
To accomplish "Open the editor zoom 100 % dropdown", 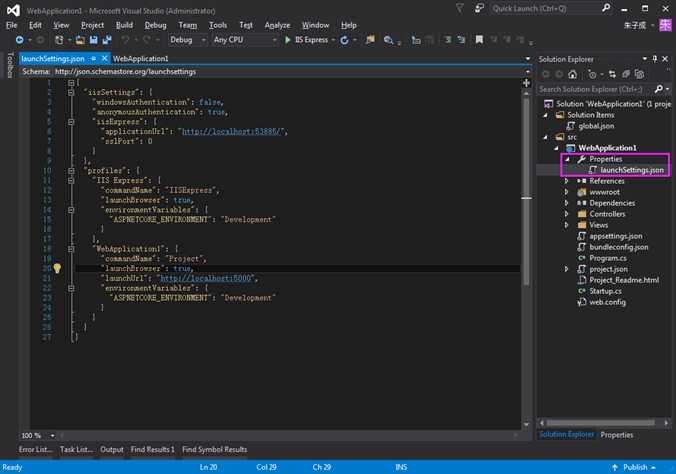I will (53, 436).
